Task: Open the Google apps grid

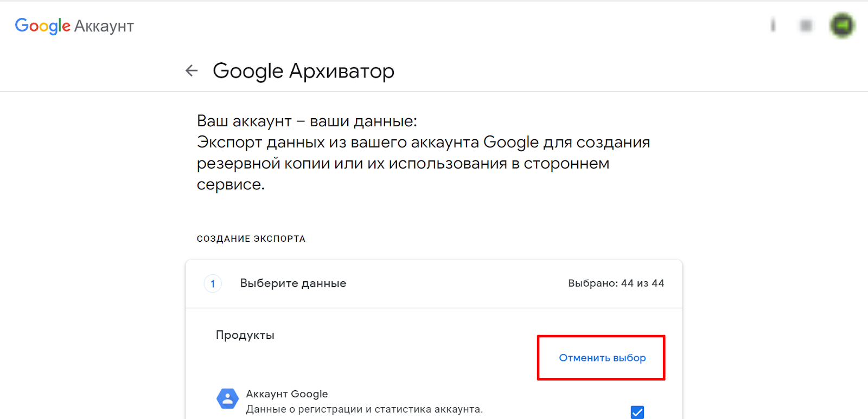Action: (806, 25)
